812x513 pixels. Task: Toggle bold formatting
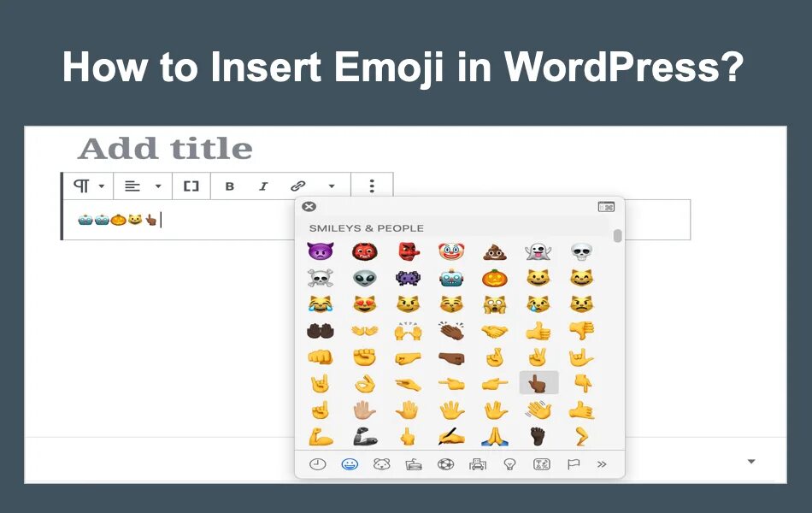pyautogui.click(x=230, y=186)
